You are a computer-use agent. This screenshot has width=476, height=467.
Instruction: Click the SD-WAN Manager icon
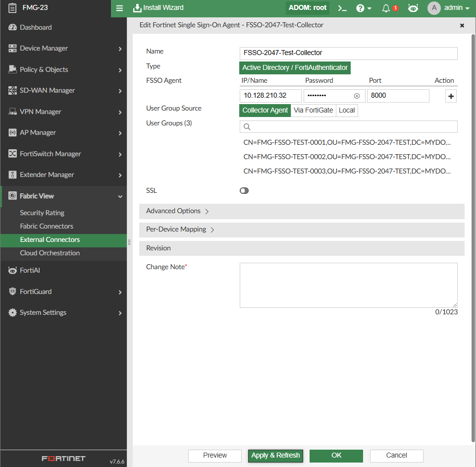click(x=12, y=91)
